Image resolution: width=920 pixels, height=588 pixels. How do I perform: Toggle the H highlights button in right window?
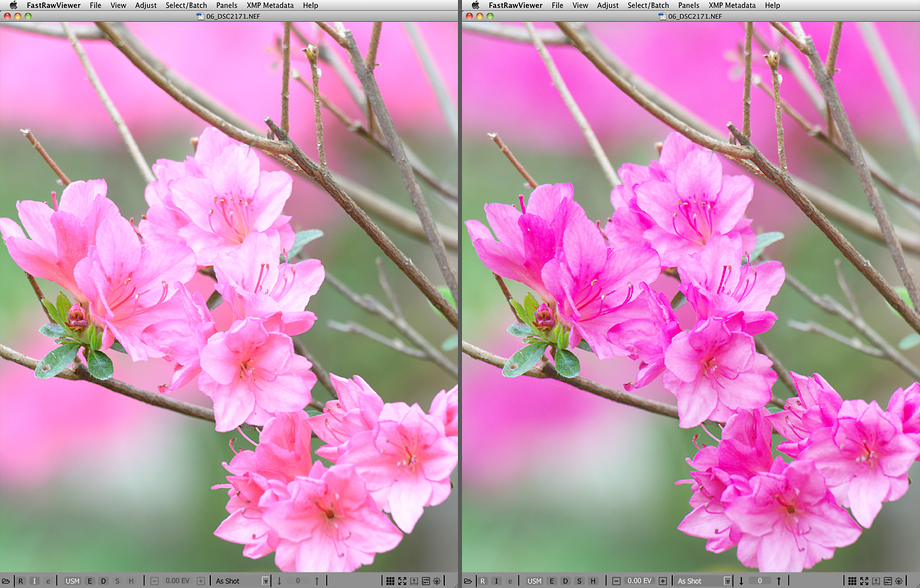pyautogui.click(x=593, y=581)
